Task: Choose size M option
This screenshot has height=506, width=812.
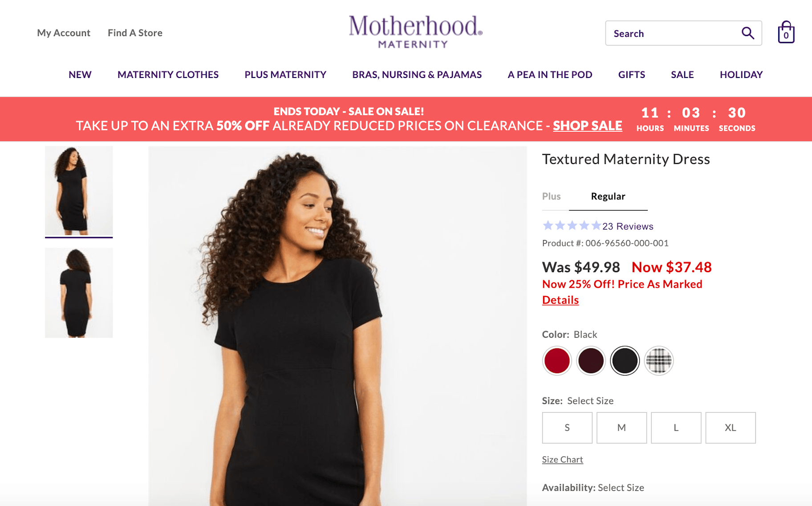Action: 621,428
